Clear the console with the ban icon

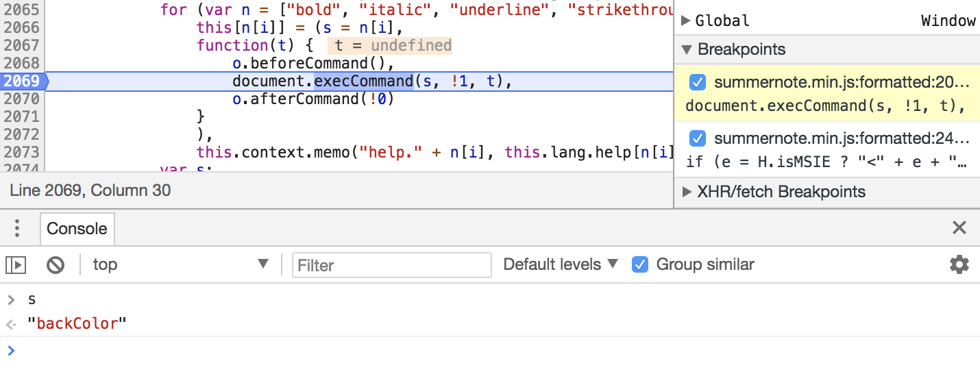pyautogui.click(x=56, y=264)
